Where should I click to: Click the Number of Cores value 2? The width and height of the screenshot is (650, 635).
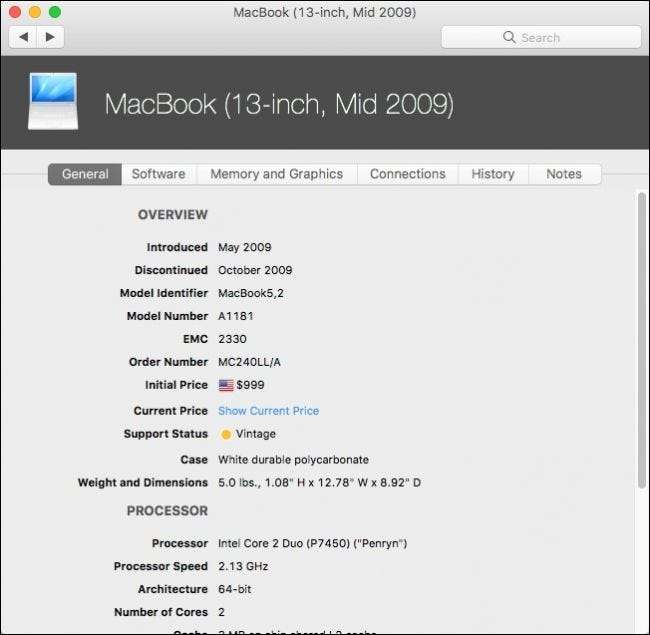221,613
